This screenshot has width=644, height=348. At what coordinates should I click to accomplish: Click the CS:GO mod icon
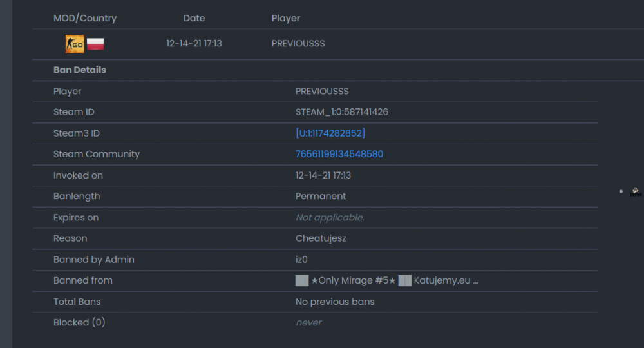tap(75, 44)
